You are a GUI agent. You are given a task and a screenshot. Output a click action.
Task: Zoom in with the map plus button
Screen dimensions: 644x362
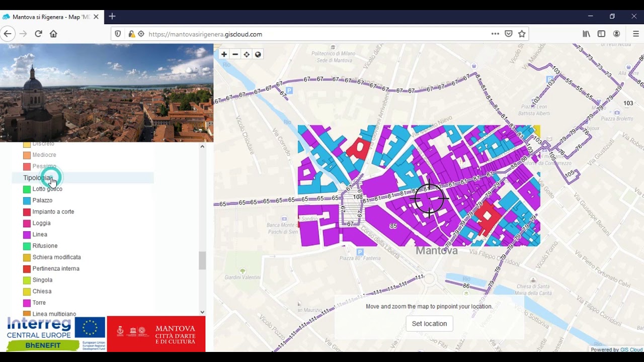(224, 54)
